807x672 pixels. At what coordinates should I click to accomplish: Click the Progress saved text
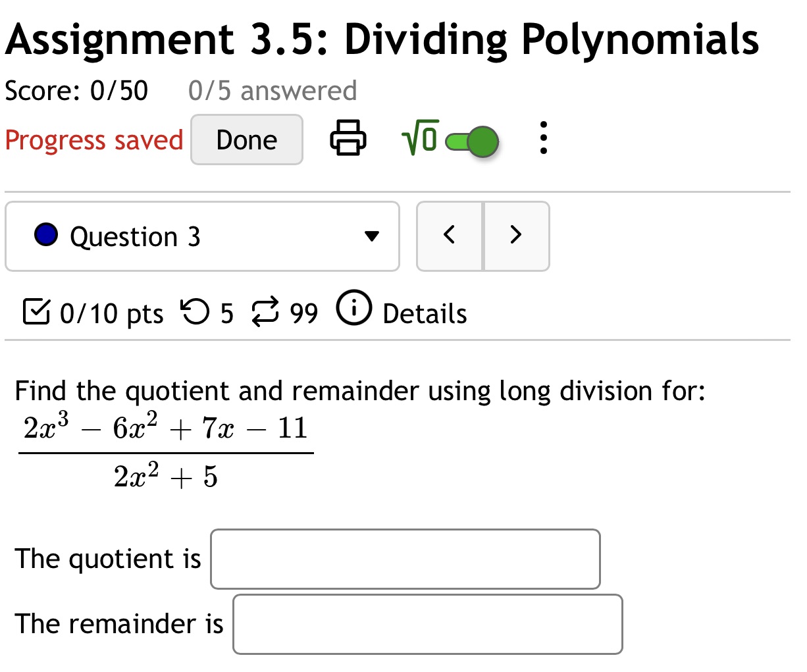pos(93,140)
